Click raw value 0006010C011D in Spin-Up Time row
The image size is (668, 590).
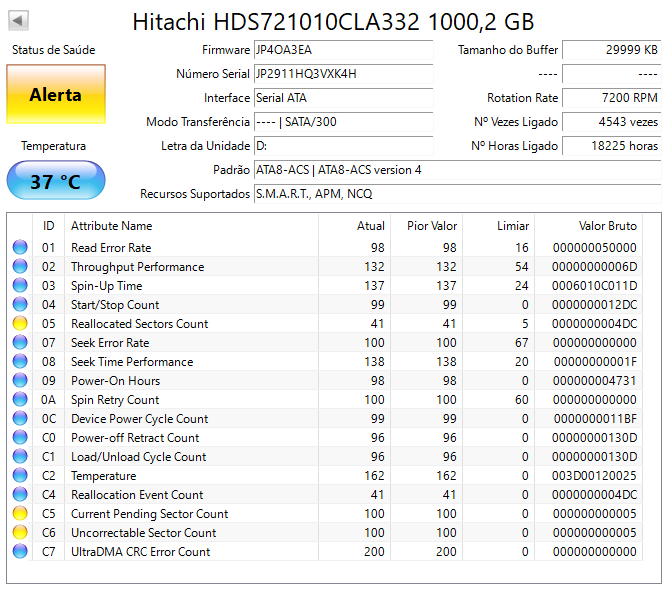tap(594, 285)
